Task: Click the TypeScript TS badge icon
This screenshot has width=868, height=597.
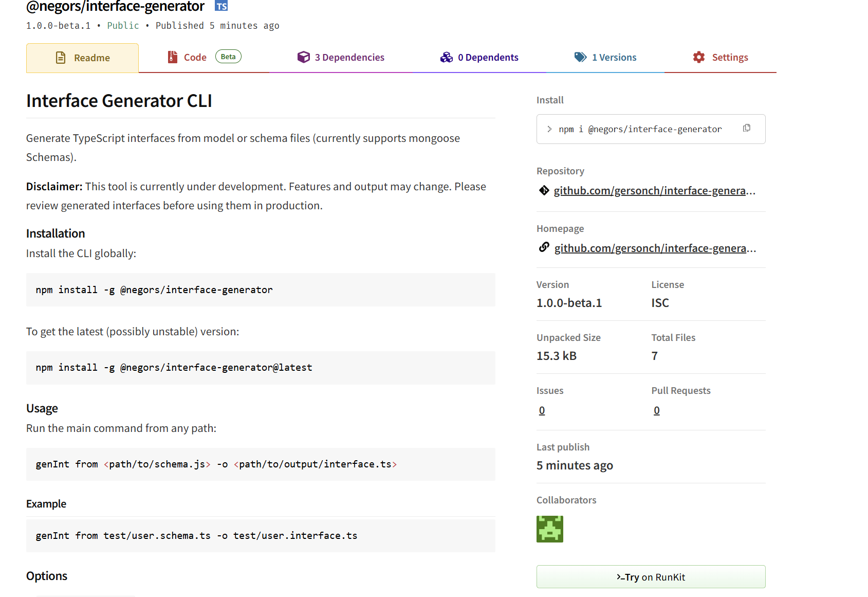Action: [x=221, y=6]
